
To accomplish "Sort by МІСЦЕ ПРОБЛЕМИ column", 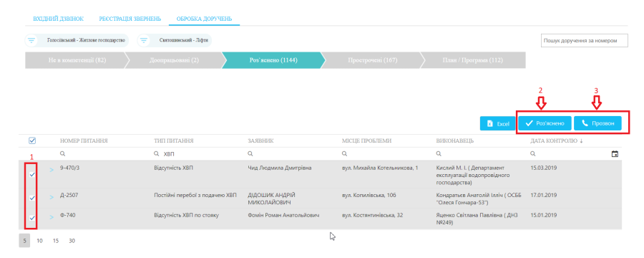I will pos(366,140).
